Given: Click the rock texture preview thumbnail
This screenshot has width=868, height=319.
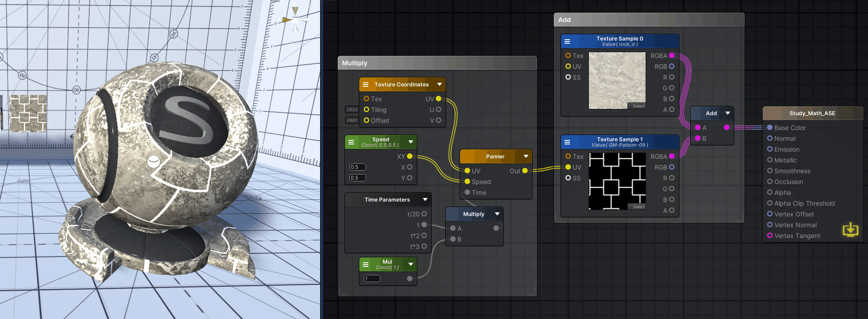Looking at the screenshot, I should point(617,81).
